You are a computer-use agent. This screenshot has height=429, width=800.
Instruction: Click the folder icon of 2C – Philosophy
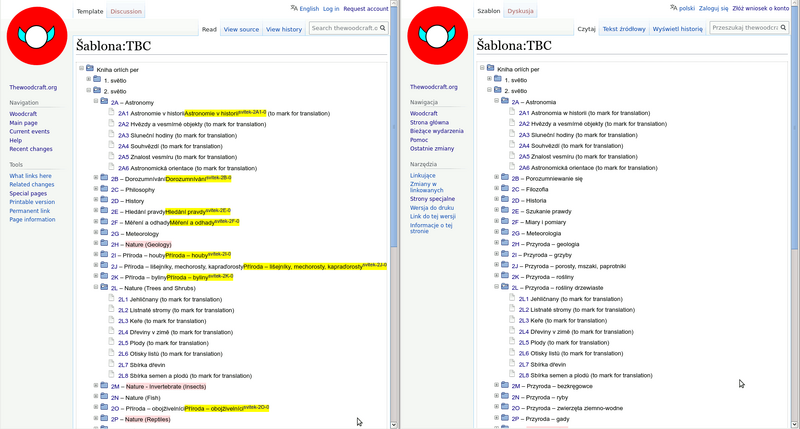[x=104, y=189]
